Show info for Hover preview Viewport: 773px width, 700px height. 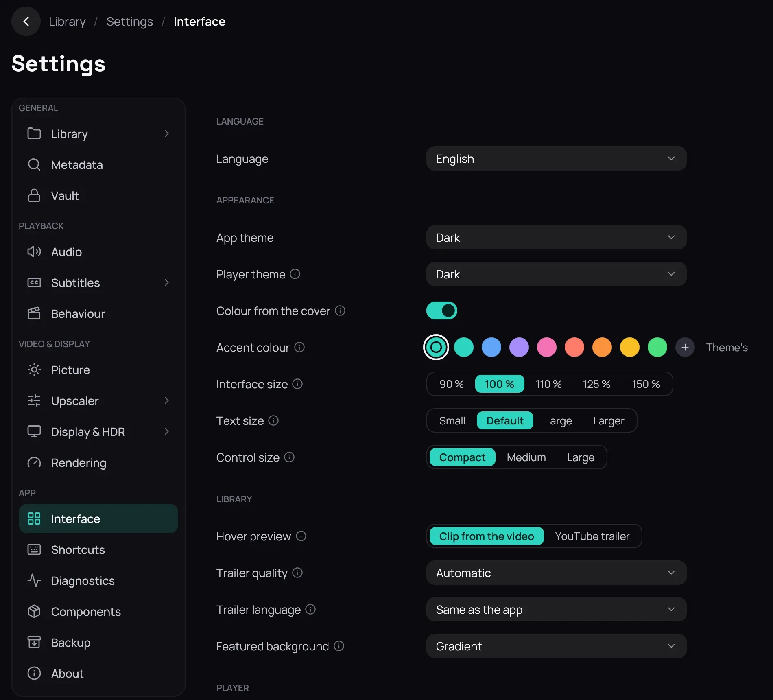point(301,536)
